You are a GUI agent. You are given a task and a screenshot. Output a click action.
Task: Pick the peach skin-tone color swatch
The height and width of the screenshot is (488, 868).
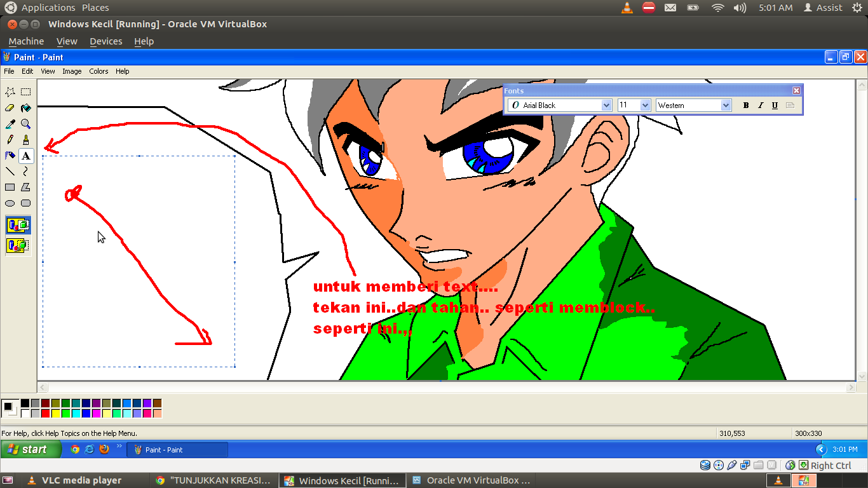tap(157, 413)
